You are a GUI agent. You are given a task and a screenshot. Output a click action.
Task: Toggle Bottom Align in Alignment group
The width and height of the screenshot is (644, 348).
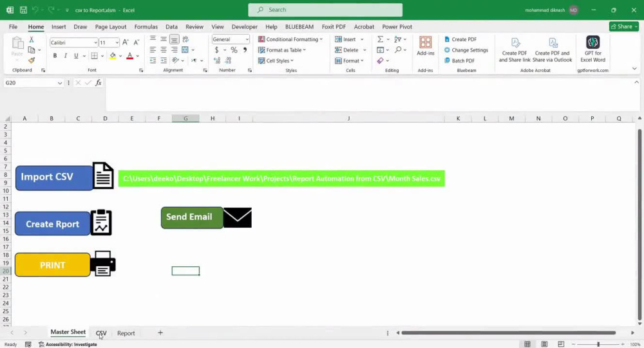click(174, 39)
